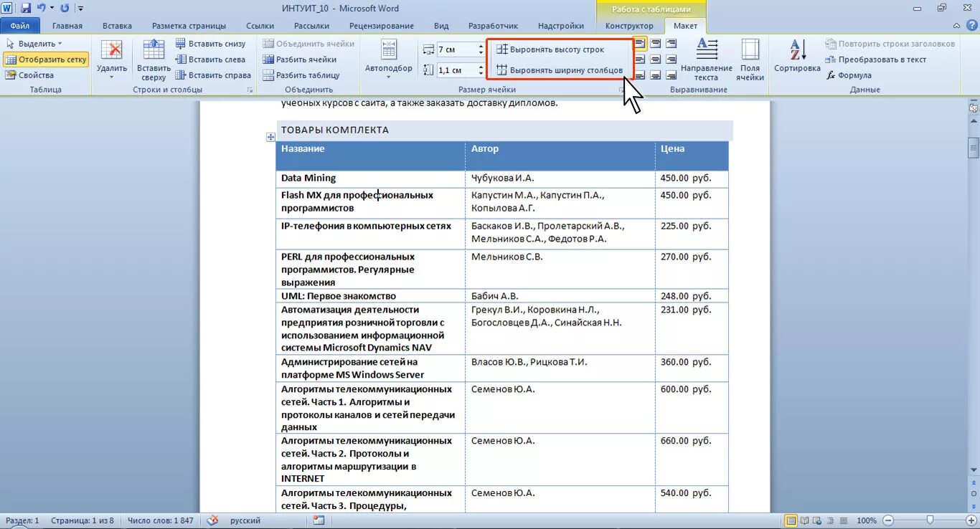Click the cell UML: Первое знакомство
This screenshot has height=529, width=980.
[370, 295]
